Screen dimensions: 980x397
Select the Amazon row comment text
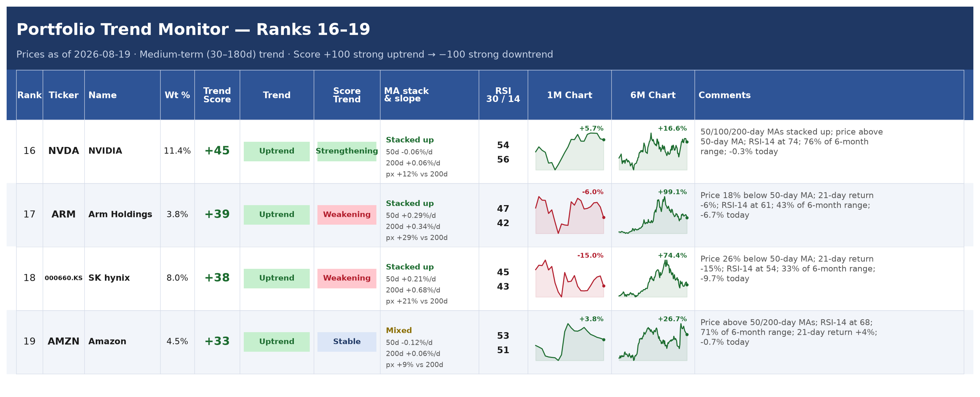coord(788,332)
